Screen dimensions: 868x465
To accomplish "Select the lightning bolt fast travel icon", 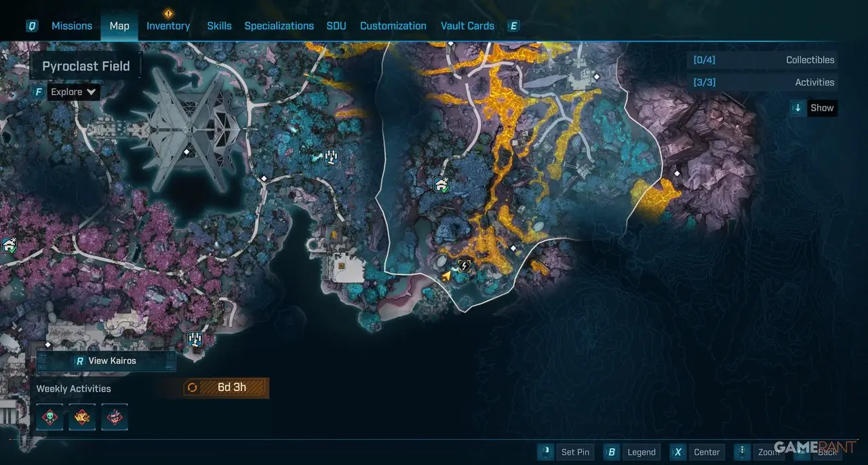I will click(465, 265).
